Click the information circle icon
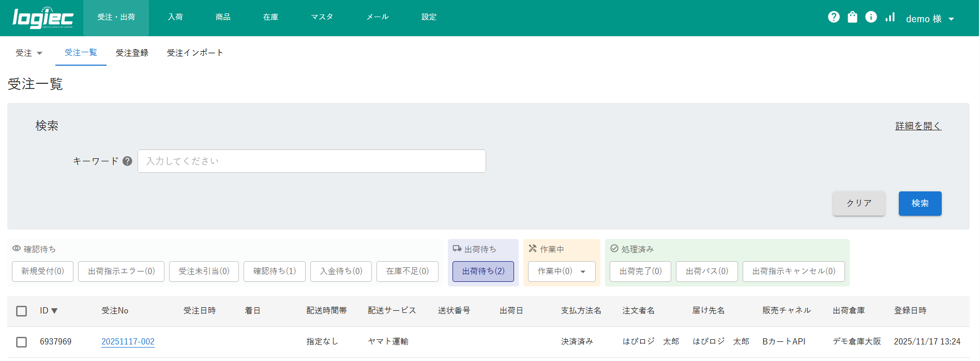Screen dimensions: 980x361 coord(871,17)
